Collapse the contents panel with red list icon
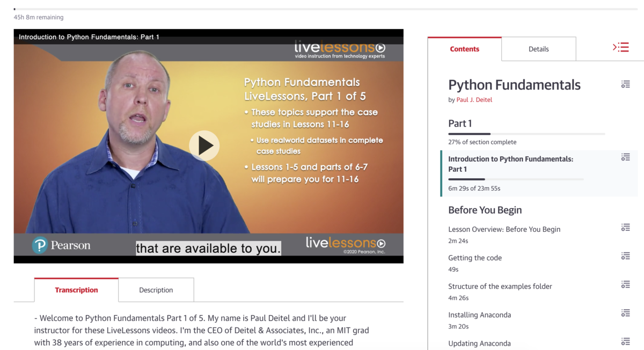The height and width of the screenshot is (350, 644). 620,47
